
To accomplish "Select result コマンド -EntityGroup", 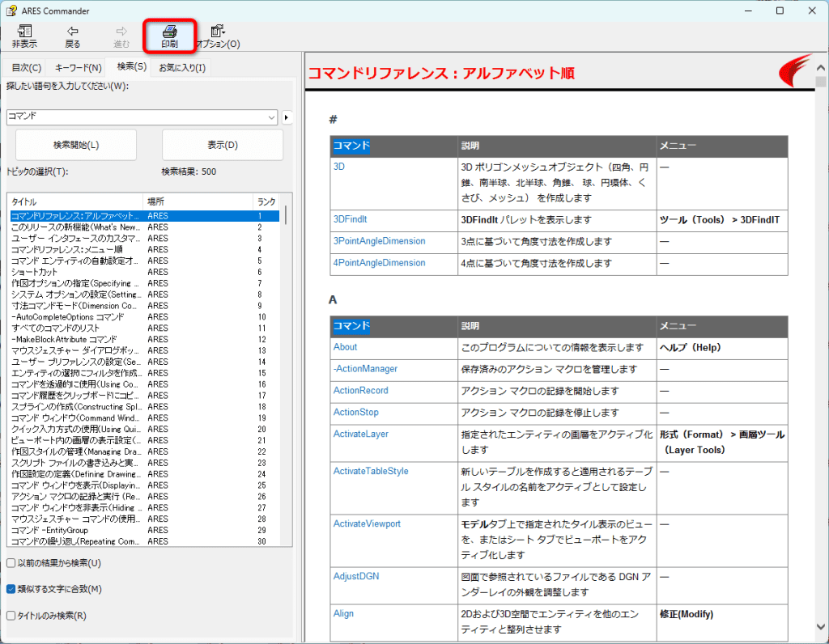I will click(144, 531).
